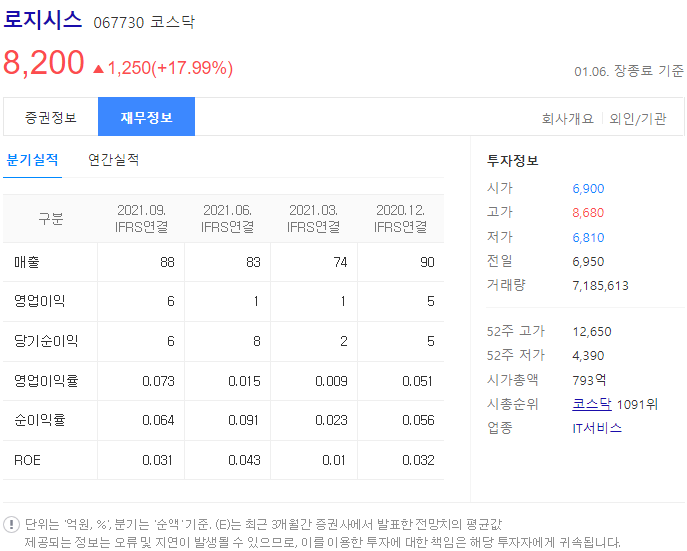Switch to 분기실적 sub-tab
The height and width of the screenshot is (551, 687).
[x=32, y=160]
